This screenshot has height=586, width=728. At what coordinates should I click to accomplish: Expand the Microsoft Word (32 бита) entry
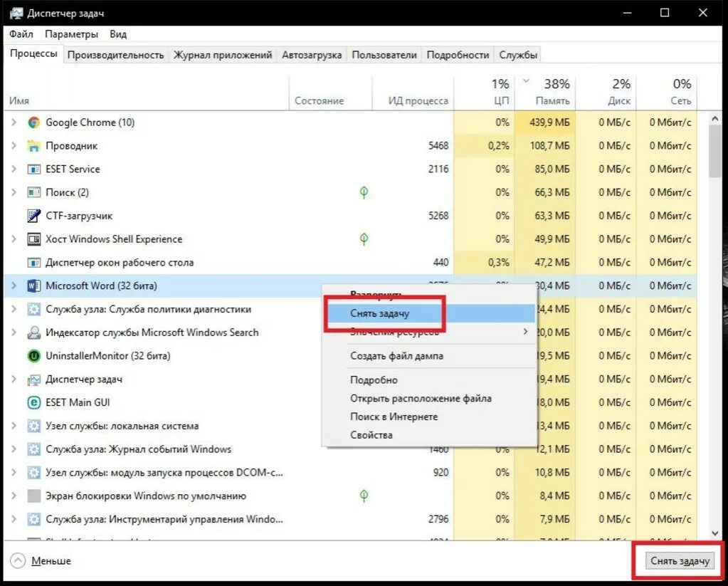point(14,286)
